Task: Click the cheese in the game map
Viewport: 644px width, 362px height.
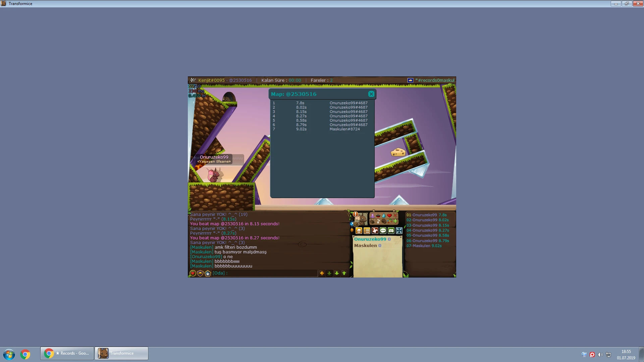Action: (398, 153)
